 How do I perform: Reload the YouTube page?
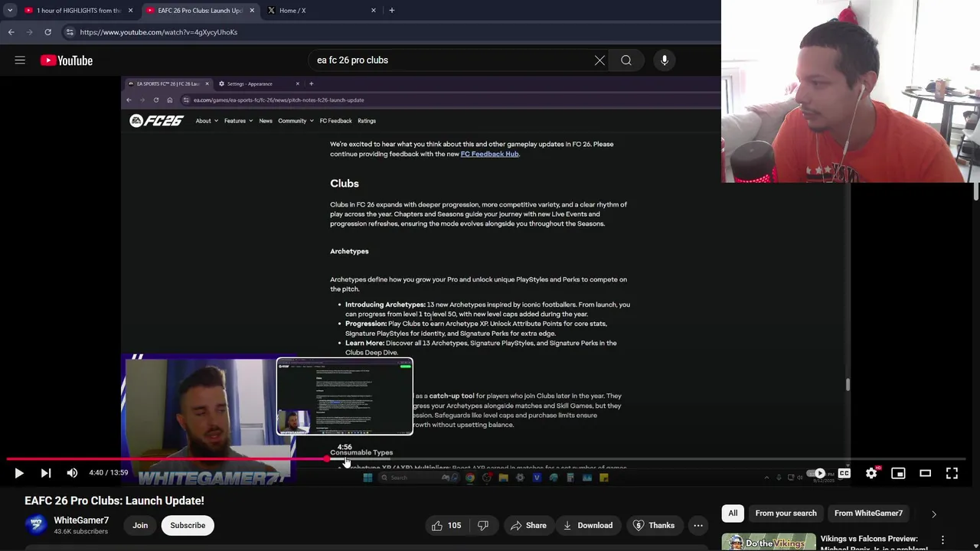tap(47, 32)
